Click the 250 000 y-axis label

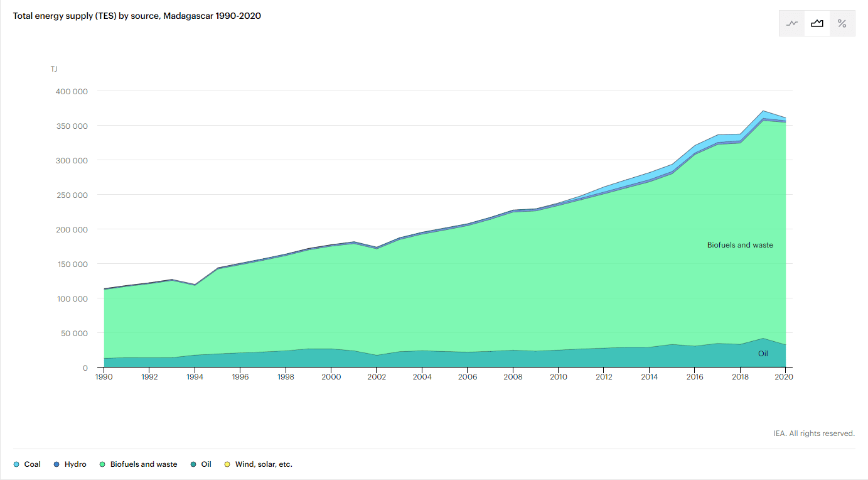(x=72, y=195)
